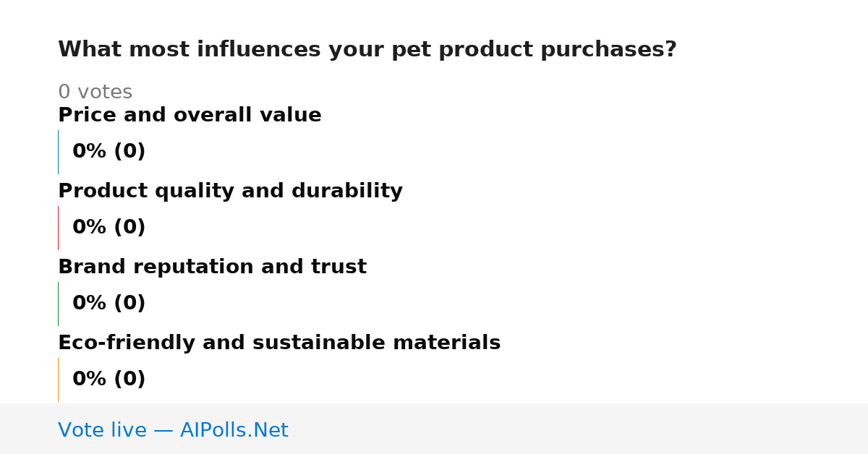Click the red bar under Product quality
The image size is (868, 454).
coord(58,228)
